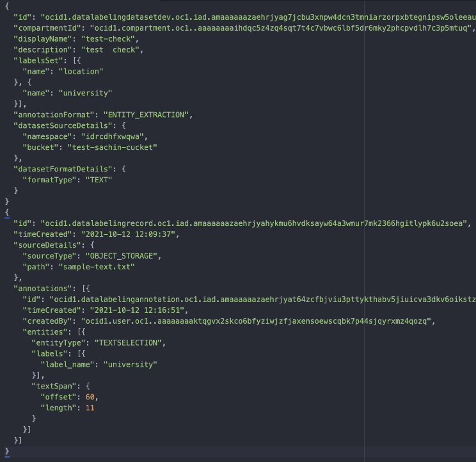Viewport: 476px width, 462px height.
Task: Click the ocid1.user createdBy value
Action: tap(256, 321)
